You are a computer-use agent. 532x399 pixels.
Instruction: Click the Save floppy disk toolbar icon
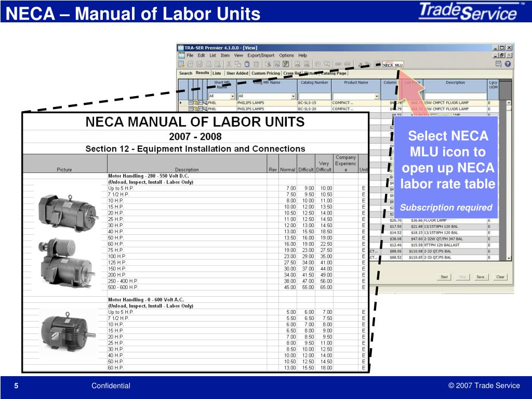tap(199, 64)
